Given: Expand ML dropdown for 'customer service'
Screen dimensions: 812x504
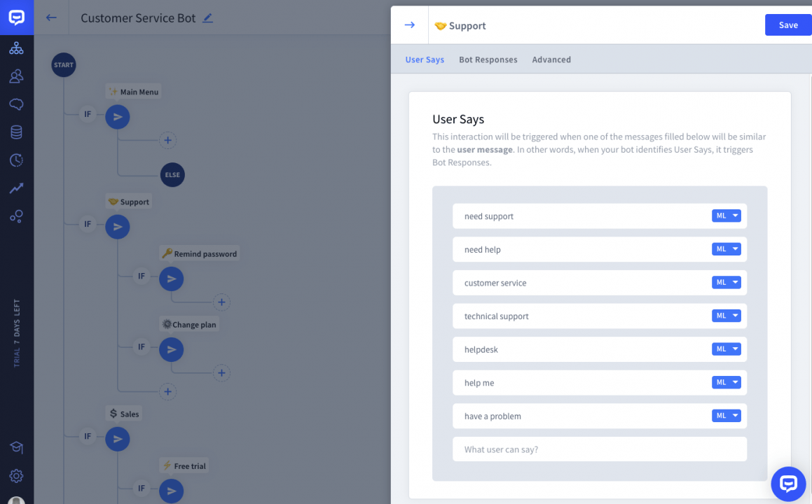Looking at the screenshot, I should point(727,282).
